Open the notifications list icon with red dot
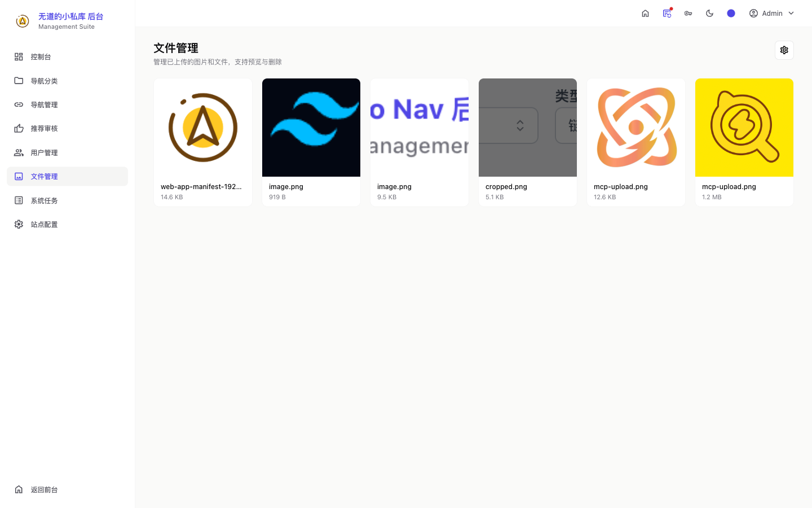Viewport: 812px width, 508px height. coord(667,14)
